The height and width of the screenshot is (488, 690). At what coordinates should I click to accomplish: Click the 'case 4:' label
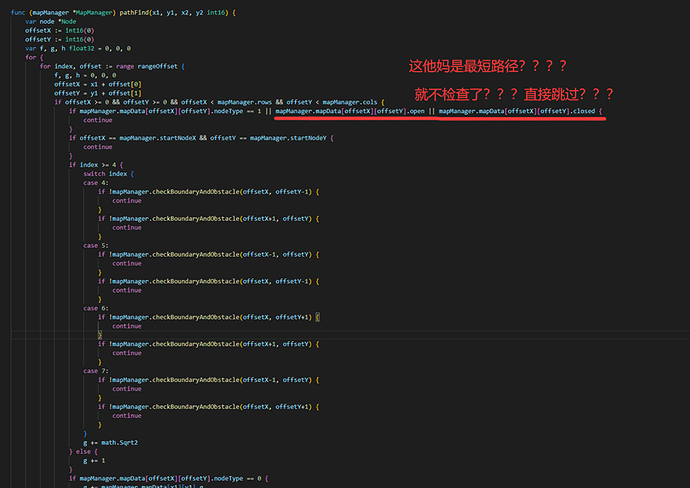95,183
